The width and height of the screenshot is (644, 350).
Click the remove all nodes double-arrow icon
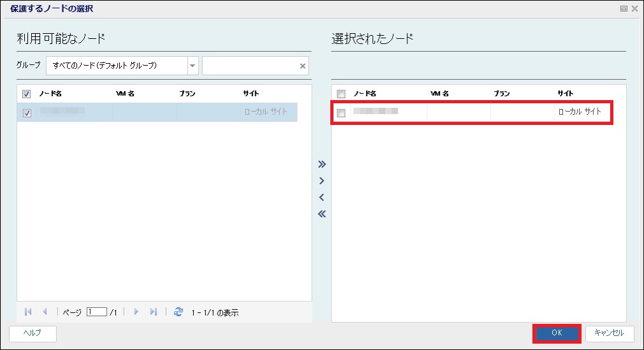click(322, 214)
